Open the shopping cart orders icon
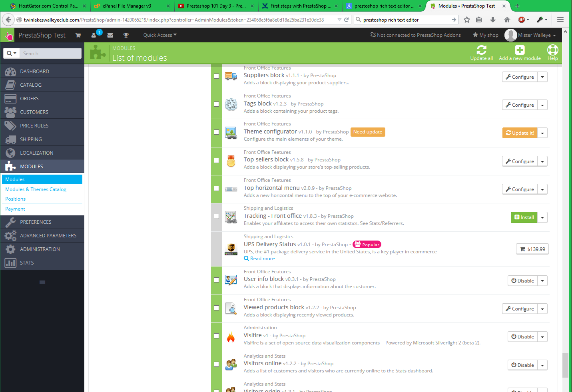572x392 pixels. click(78, 35)
